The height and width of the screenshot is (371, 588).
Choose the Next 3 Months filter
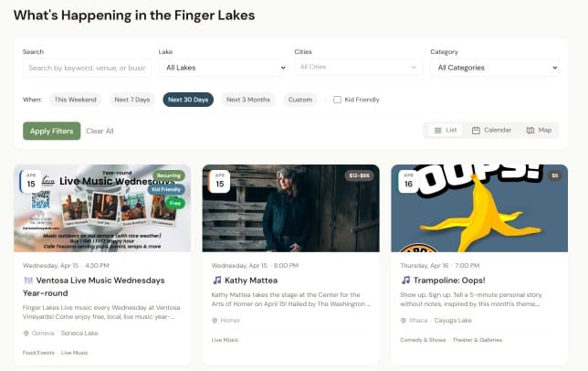click(248, 100)
